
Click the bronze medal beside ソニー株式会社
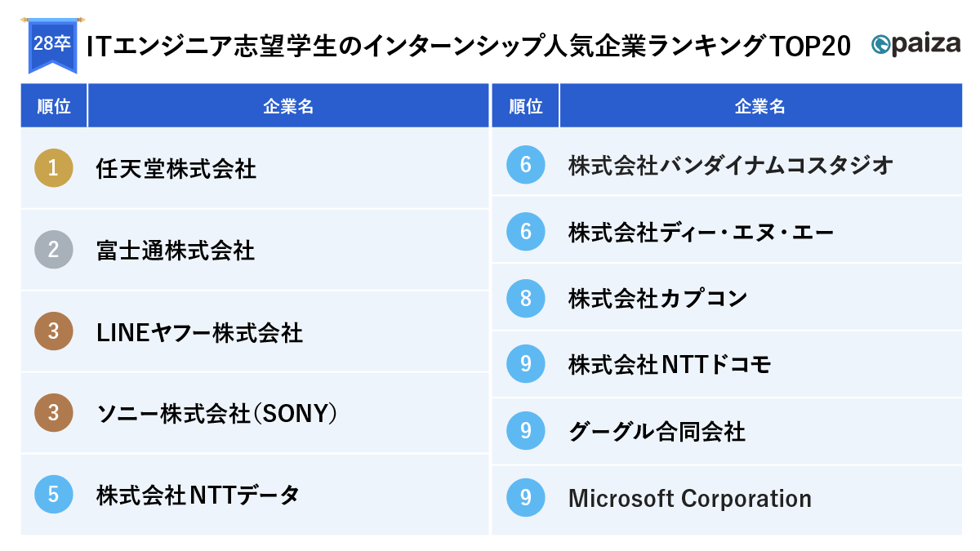point(53,413)
